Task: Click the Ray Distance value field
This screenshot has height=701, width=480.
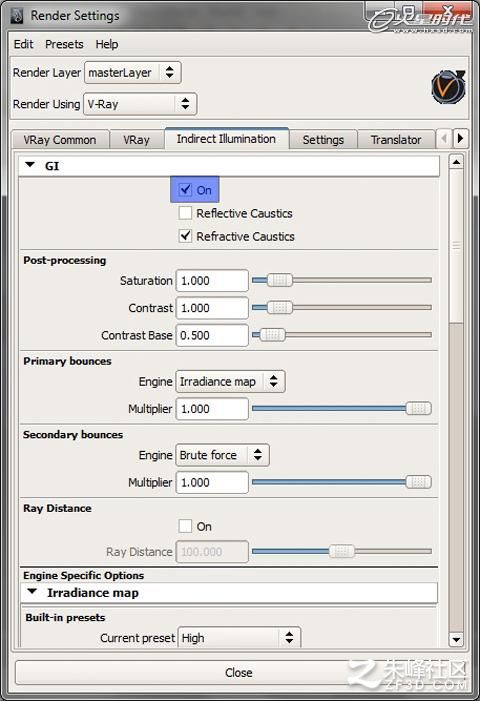Action: pyautogui.click(x=212, y=552)
